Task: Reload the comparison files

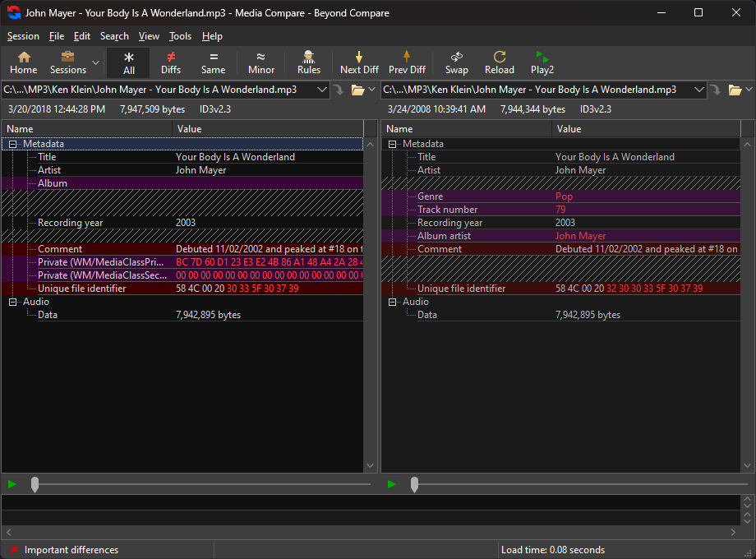Action: [499, 62]
